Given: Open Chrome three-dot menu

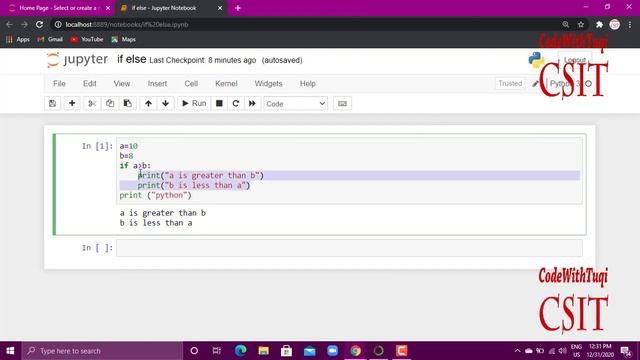Looking at the screenshot, I should pos(630,24).
